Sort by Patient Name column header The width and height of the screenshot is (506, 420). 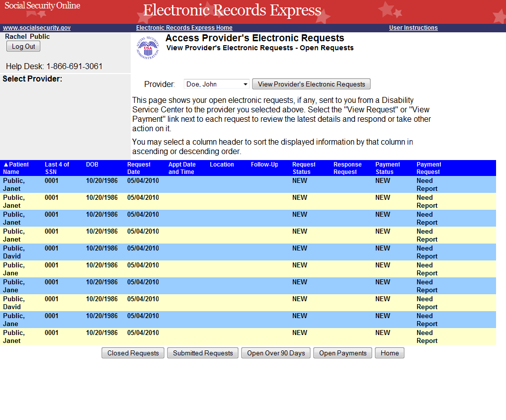pyautogui.click(x=16, y=168)
